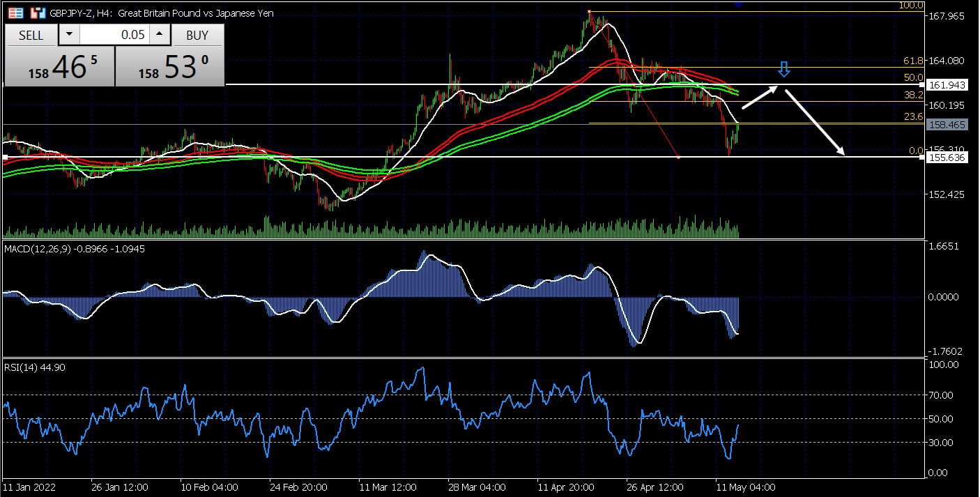Click the upward white arrow drawing
Image resolution: width=980 pixels, height=497 pixels.
click(760, 98)
